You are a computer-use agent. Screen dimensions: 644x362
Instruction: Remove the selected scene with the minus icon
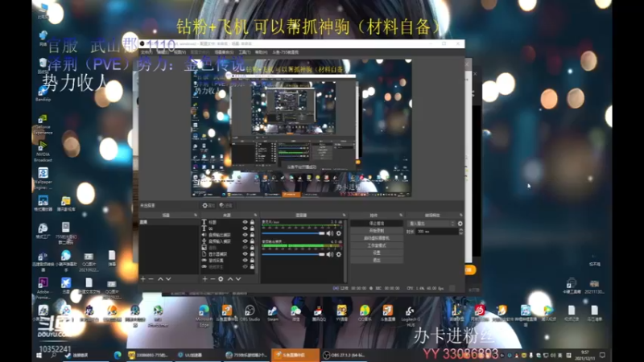tap(151, 279)
